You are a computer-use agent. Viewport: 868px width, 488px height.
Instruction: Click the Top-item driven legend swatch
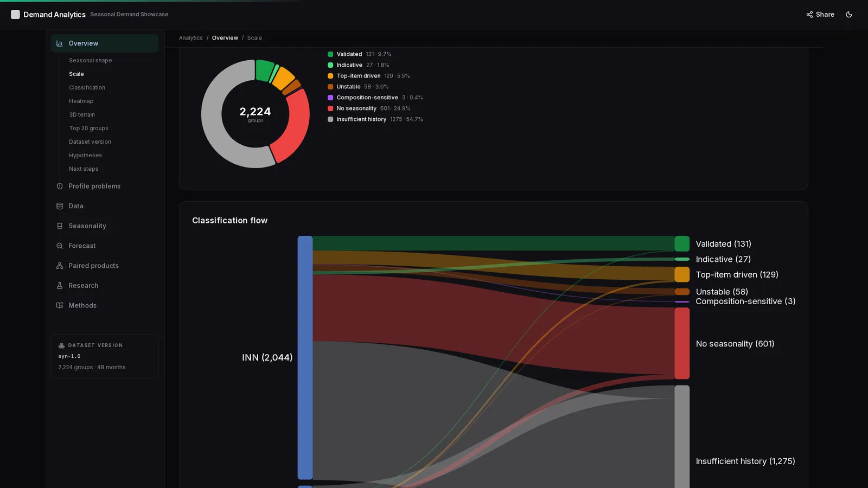(x=330, y=76)
